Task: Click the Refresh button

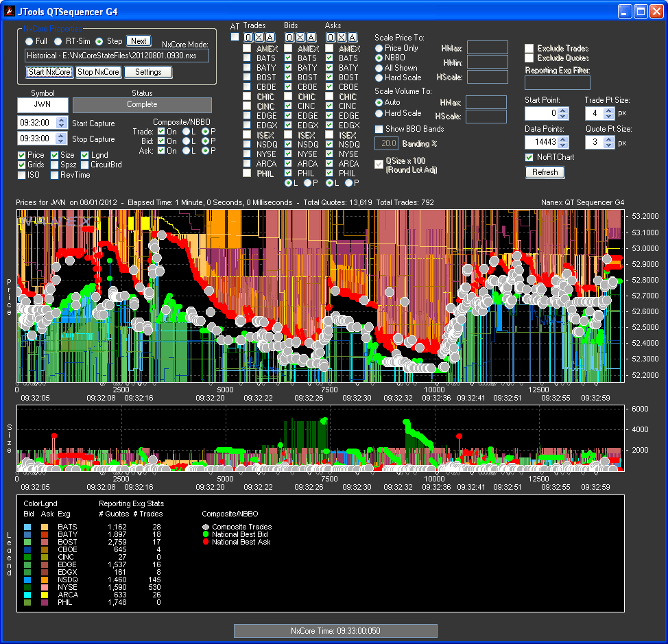Action: pos(545,172)
